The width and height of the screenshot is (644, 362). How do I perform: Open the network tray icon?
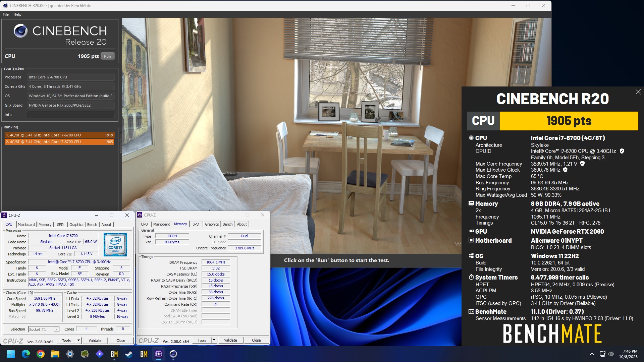point(602,354)
